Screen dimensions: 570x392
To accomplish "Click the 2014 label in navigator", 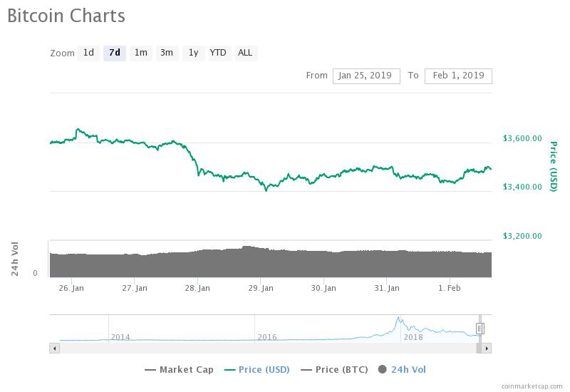I will [120, 337].
